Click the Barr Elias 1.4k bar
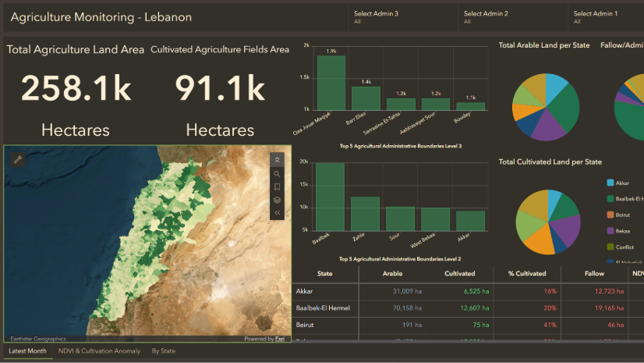 [x=366, y=98]
